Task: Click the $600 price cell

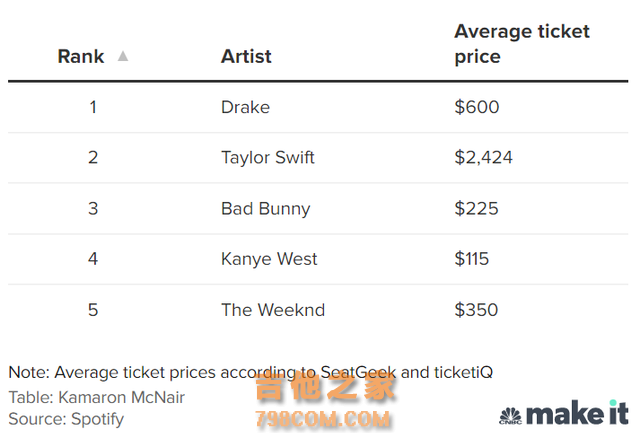Action: point(477,107)
